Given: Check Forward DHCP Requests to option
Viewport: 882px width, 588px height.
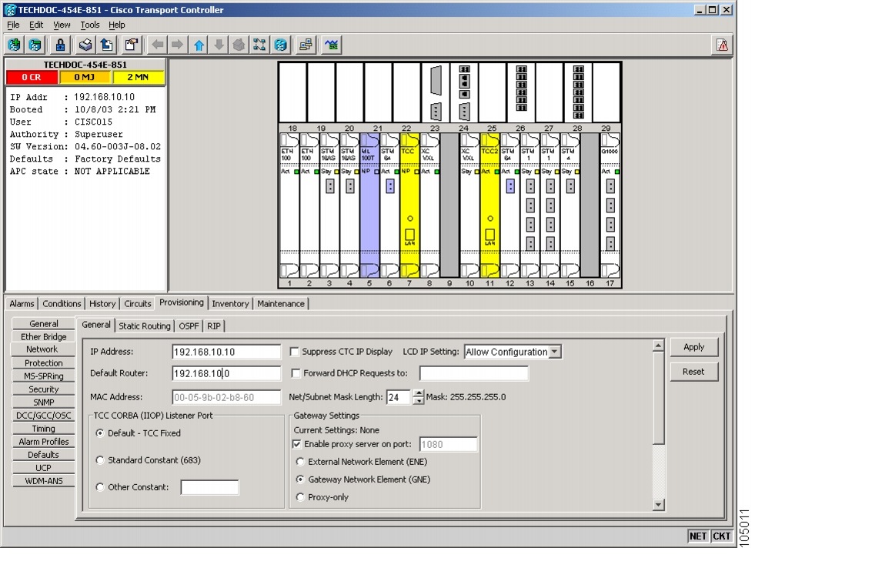Looking at the screenshot, I should pos(296,373).
